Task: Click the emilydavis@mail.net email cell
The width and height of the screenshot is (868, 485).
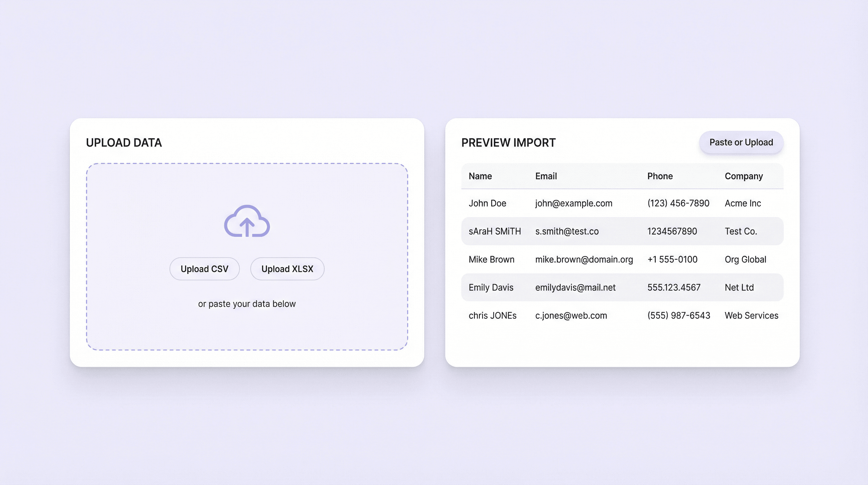Action: tap(575, 287)
